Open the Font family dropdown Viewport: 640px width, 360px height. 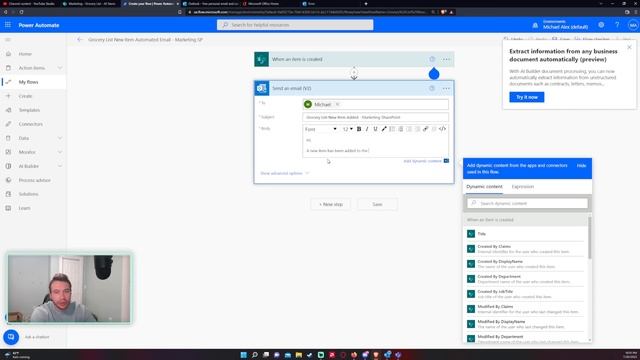[x=321, y=129]
